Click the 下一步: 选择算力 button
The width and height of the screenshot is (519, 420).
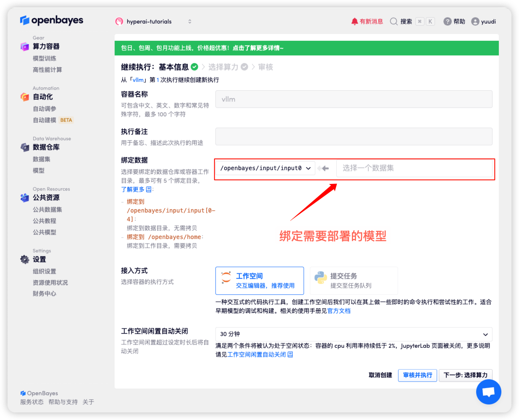[x=465, y=375]
